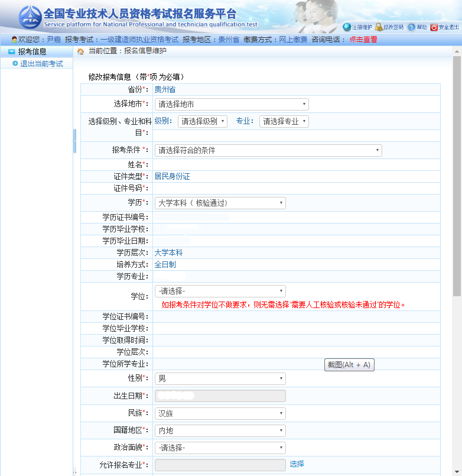Click the 帮助 question mark icon
Viewport: 462px width, 476px height.
[411, 27]
